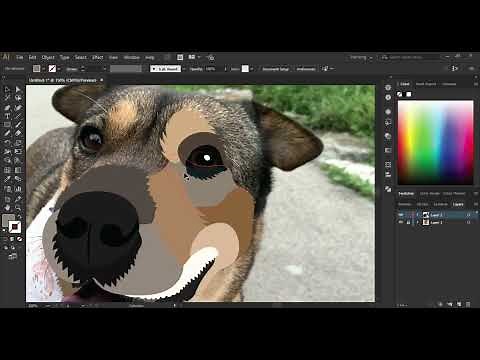Select the Curvature tool
Screen dimensions: 480x360
[18, 107]
